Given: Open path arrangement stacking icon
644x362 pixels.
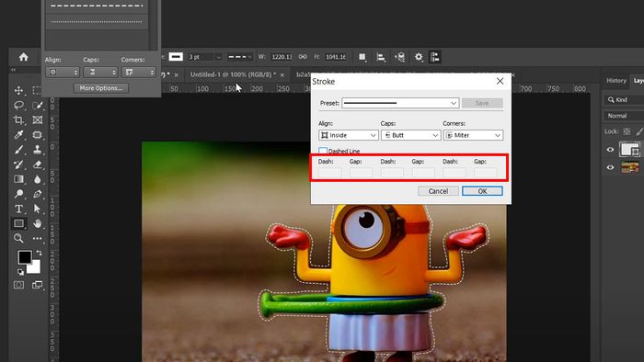Looking at the screenshot, I should coord(399,57).
